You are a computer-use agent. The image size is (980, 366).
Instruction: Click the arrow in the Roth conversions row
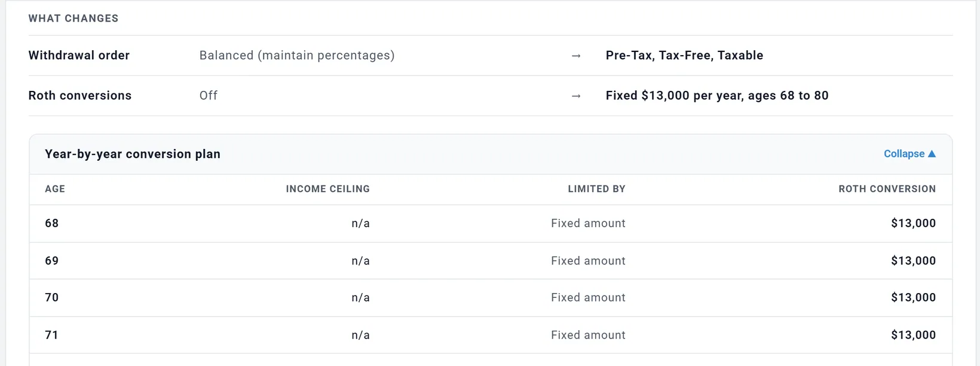pos(576,96)
